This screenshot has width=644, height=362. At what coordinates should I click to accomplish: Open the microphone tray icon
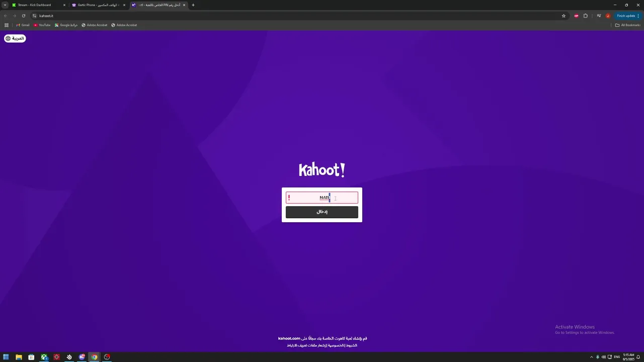[598, 357]
